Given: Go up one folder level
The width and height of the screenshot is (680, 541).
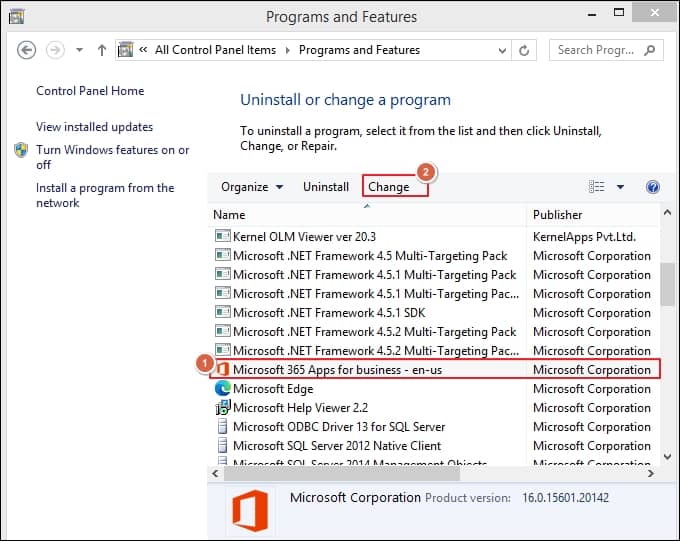Looking at the screenshot, I should coord(101,50).
